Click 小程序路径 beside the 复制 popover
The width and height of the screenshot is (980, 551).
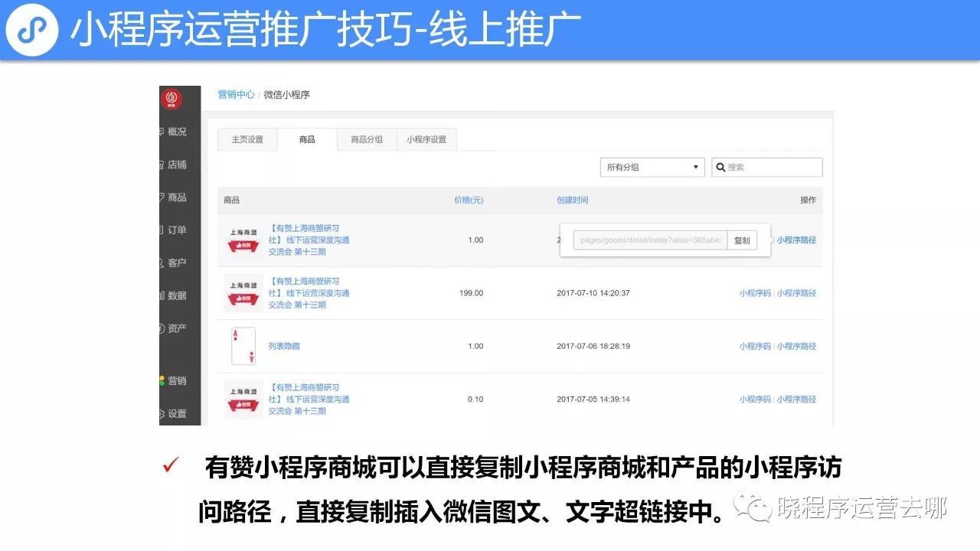796,240
